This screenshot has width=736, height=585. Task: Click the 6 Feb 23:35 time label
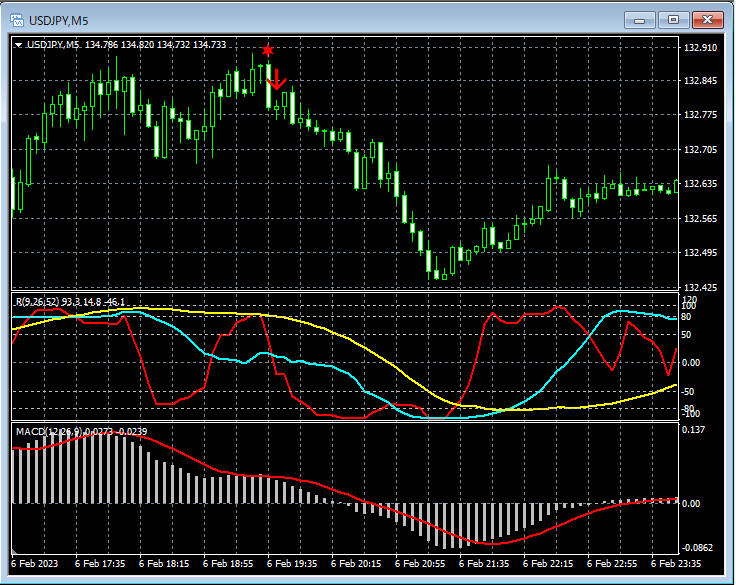675,564
